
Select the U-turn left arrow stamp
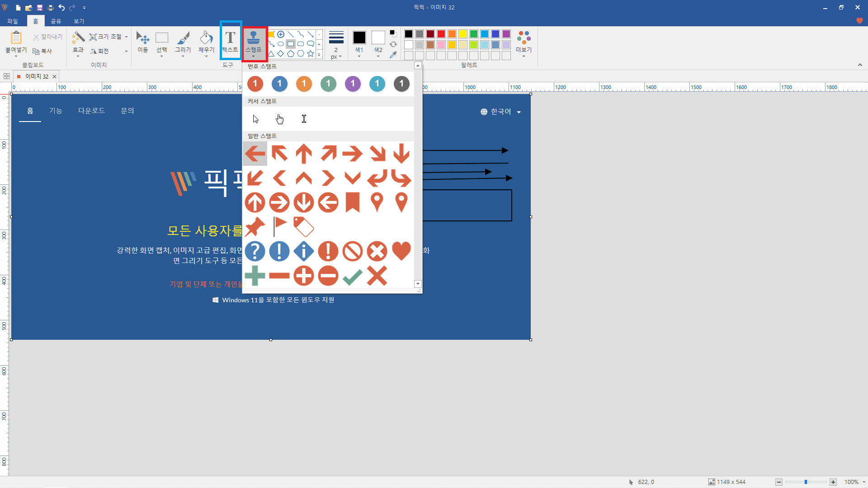377,178
